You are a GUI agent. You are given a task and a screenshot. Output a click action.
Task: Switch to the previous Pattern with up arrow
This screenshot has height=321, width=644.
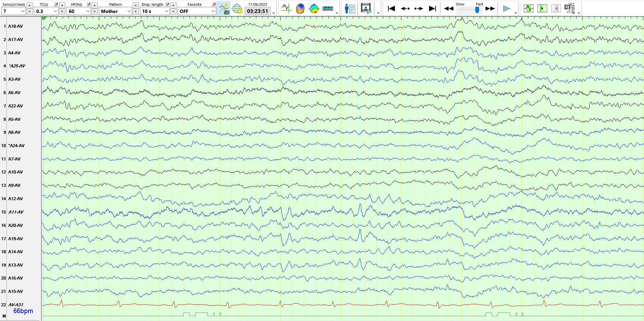[136, 5]
